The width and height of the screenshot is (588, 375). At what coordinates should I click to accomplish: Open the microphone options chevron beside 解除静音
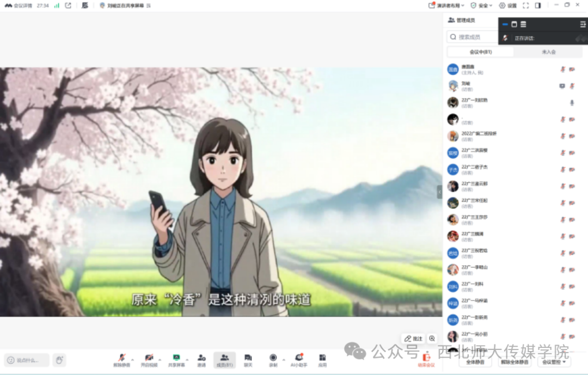point(131,360)
